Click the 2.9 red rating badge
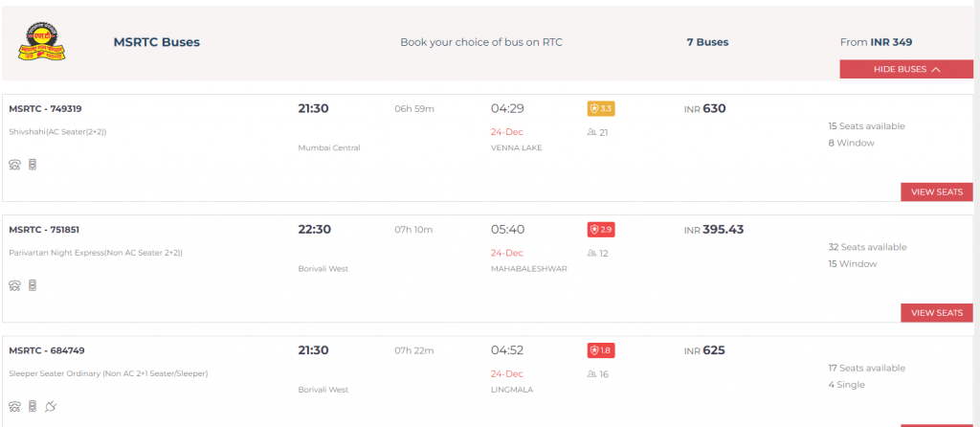Screen dimensions: 980x427 pyautogui.click(x=601, y=230)
